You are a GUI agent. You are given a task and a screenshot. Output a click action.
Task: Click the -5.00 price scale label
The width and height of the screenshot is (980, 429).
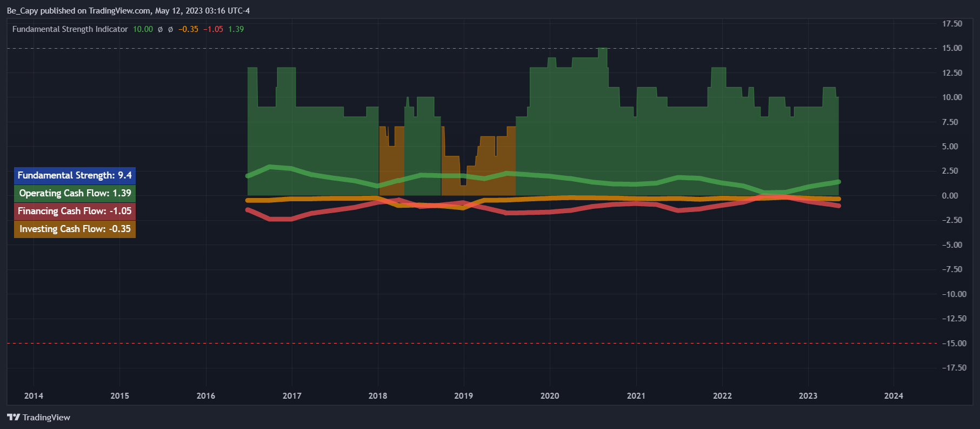952,245
